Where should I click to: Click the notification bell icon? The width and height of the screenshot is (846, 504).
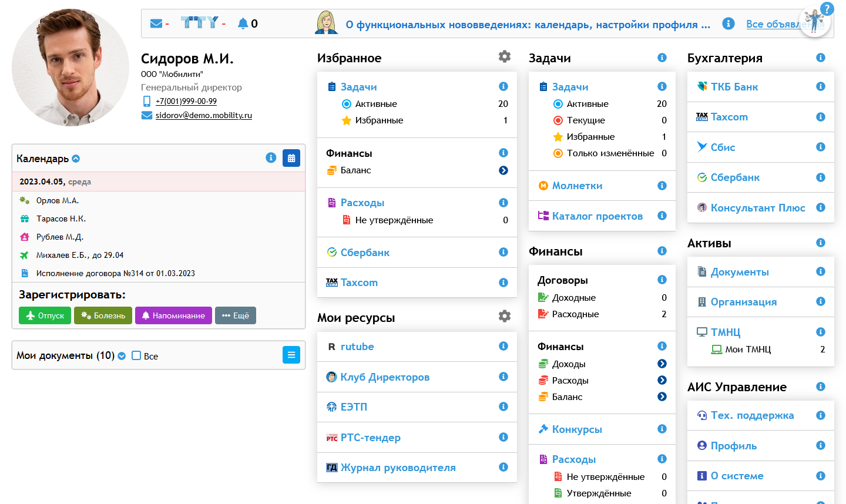pos(243,23)
